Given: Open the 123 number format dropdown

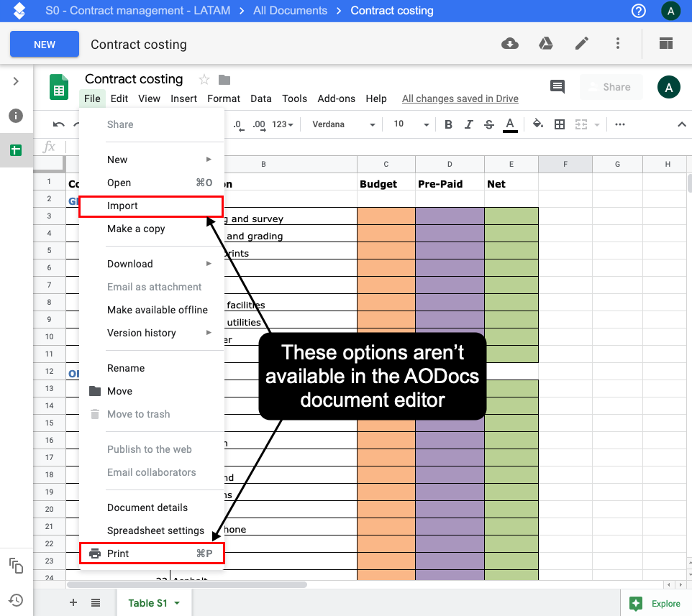Looking at the screenshot, I should [283, 125].
